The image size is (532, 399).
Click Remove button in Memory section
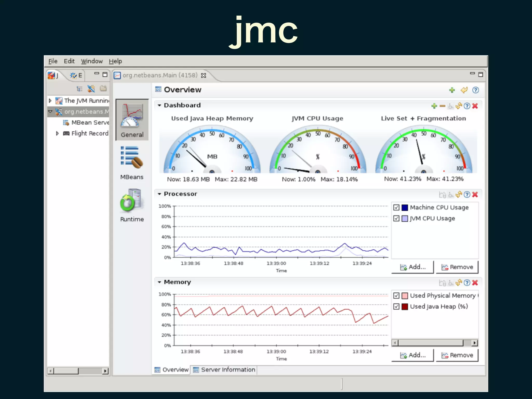pyautogui.click(x=457, y=355)
